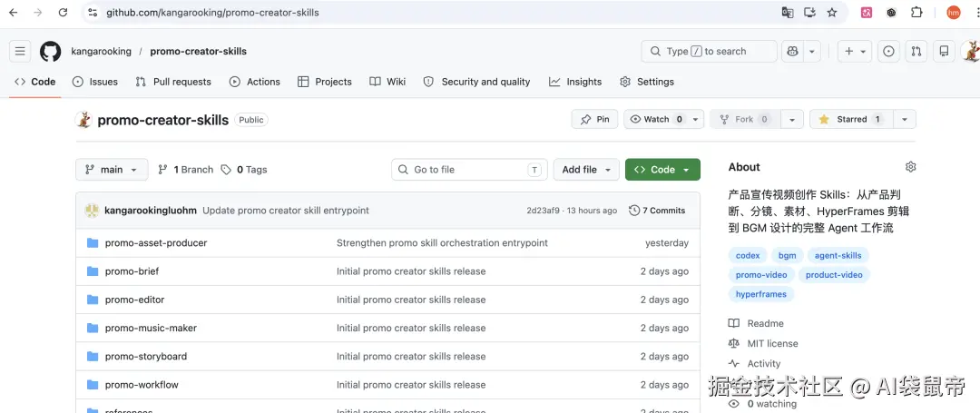The width and height of the screenshot is (980, 413).
Task: Open Copilot chat icon in header
Action: pos(792,51)
